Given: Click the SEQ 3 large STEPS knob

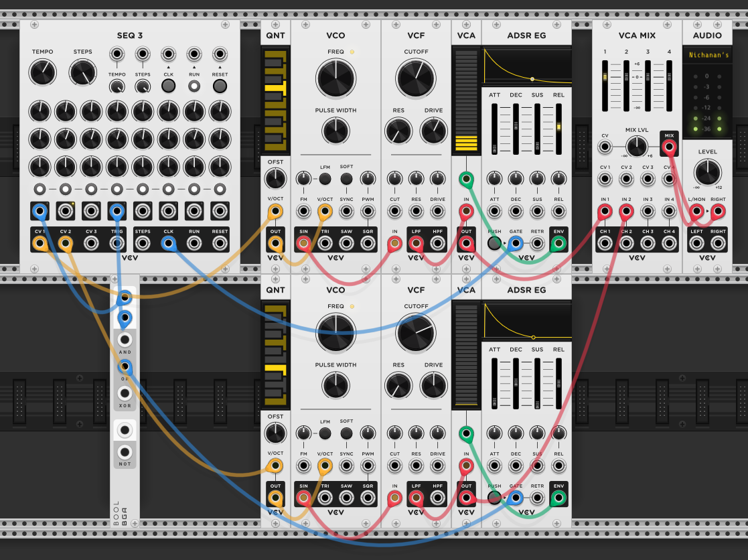Looking at the screenshot, I should point(82,72).
